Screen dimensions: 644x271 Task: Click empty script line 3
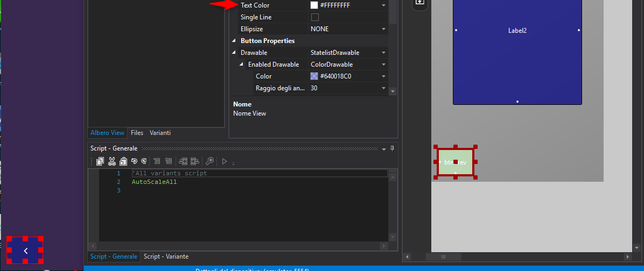(259, 191)
